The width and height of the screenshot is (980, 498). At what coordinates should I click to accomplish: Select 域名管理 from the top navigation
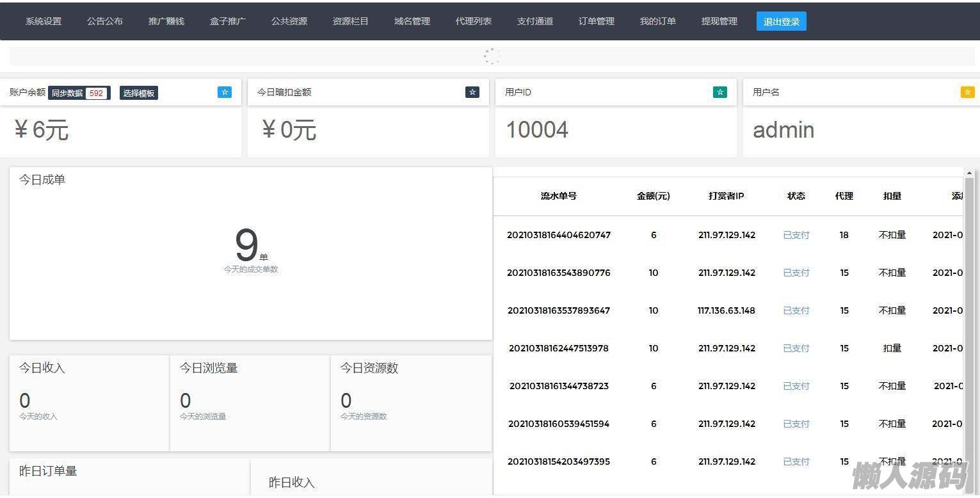pyautogui.click(x=412, y=21)
